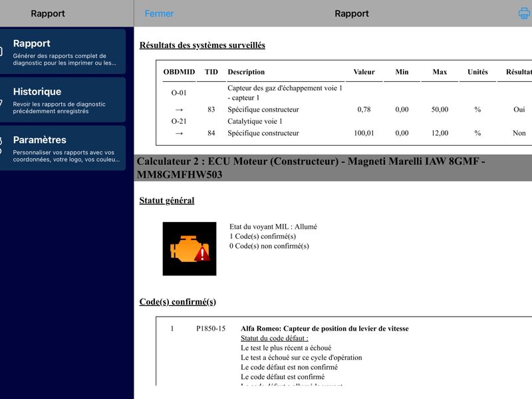Click the engine MIL warning image
The height and width of the screenshot is (399, 532).
coord(190,249)
